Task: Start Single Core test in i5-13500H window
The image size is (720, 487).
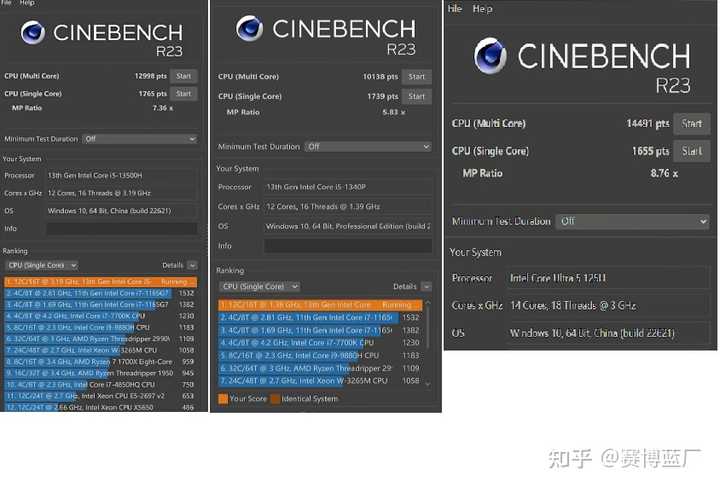Action: click(184, 94)
